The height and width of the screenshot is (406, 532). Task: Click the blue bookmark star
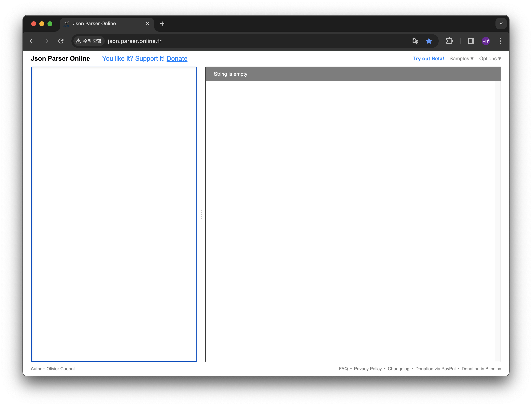coord(429,41)
